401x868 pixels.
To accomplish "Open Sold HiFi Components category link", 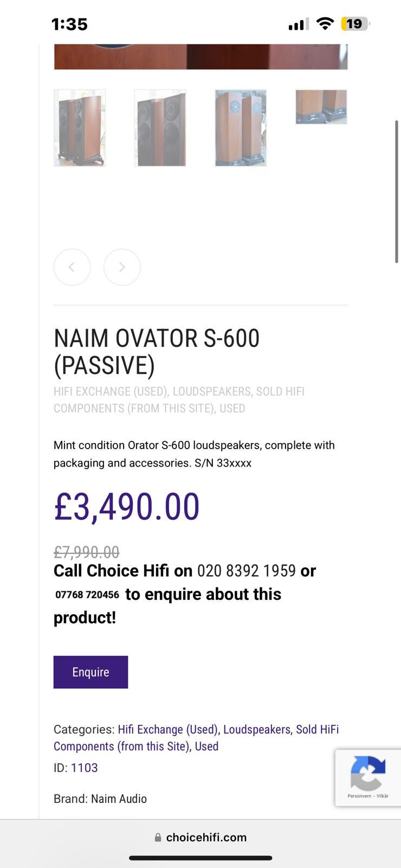I will click(x=317, y=729).
